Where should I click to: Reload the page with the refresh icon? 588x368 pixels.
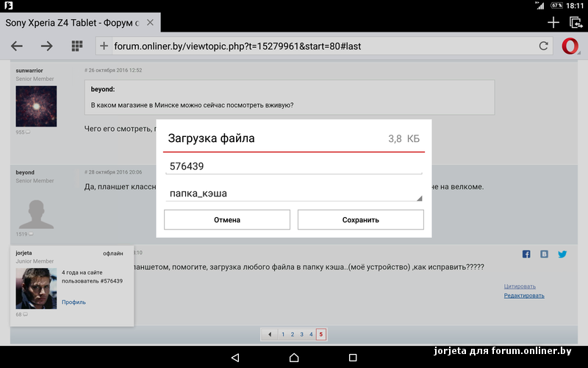click(x=543, y=46)
